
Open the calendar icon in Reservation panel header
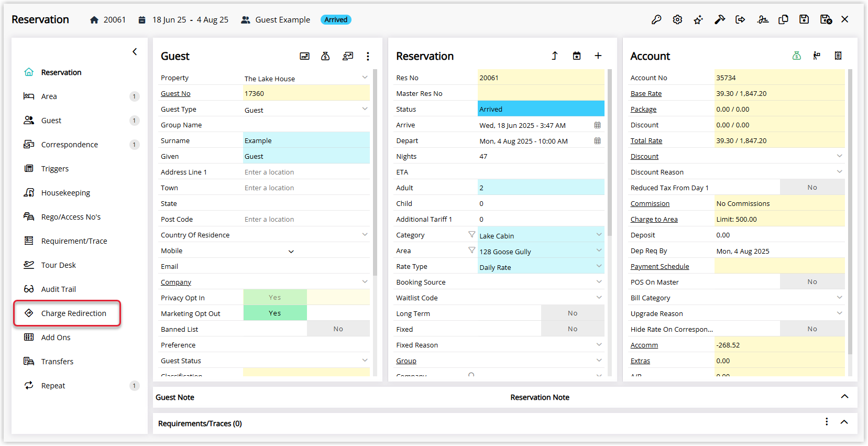click(x=577, y=56)
